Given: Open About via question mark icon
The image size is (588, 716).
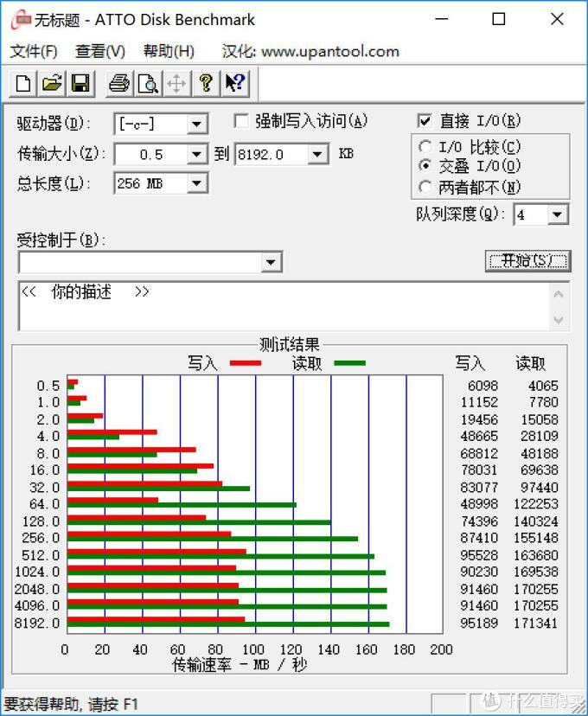Looking at the screenshot, I should 206,84.
